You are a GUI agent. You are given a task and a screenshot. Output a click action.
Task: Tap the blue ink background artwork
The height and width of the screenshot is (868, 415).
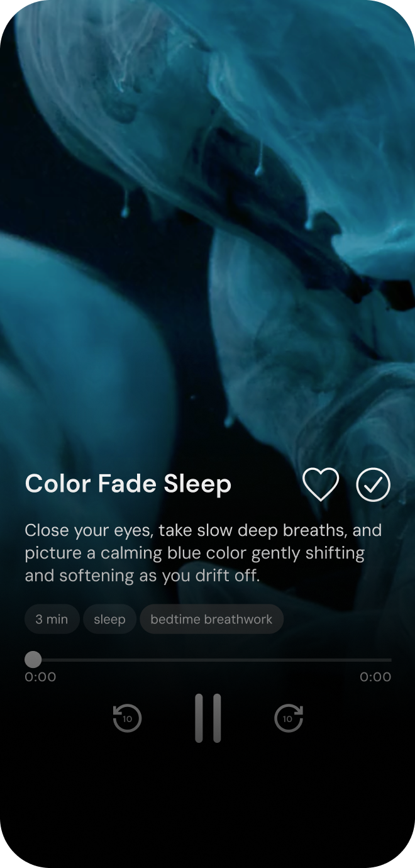pos(207,220)
